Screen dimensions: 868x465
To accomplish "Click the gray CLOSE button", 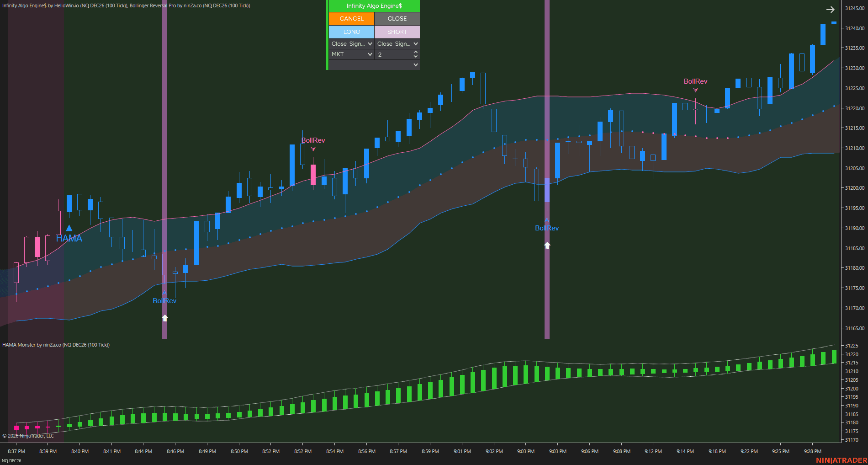I will coord(397,19).
